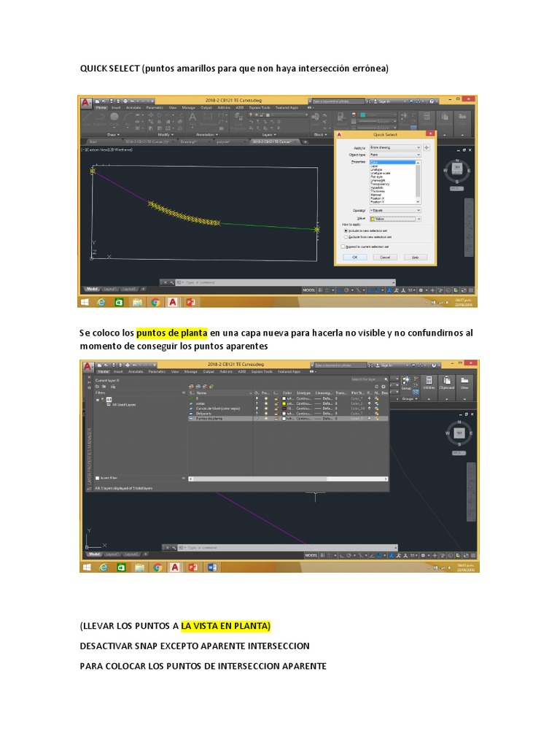The image size is (560, 747).
Task: Expand the Annotation panel dropdown
Action: pyautogui.click(x=206, y=135)
